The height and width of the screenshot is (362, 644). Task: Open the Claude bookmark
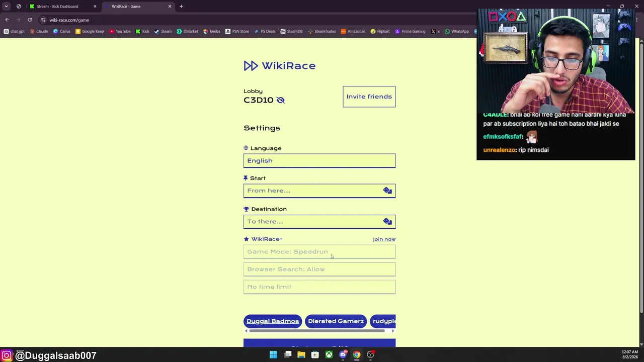39,31
